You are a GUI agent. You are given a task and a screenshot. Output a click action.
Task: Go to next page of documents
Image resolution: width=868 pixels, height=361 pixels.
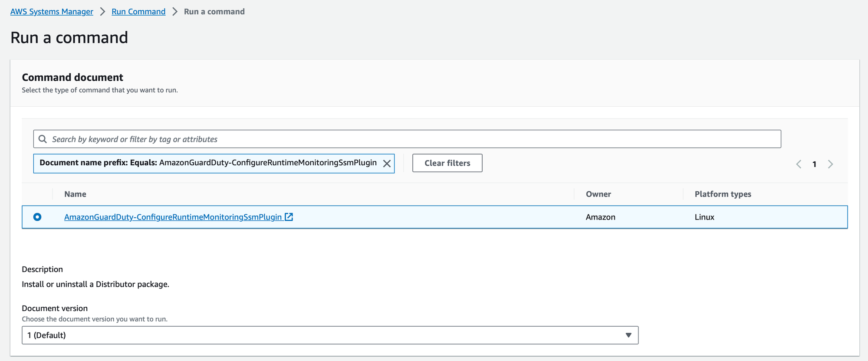830,164
